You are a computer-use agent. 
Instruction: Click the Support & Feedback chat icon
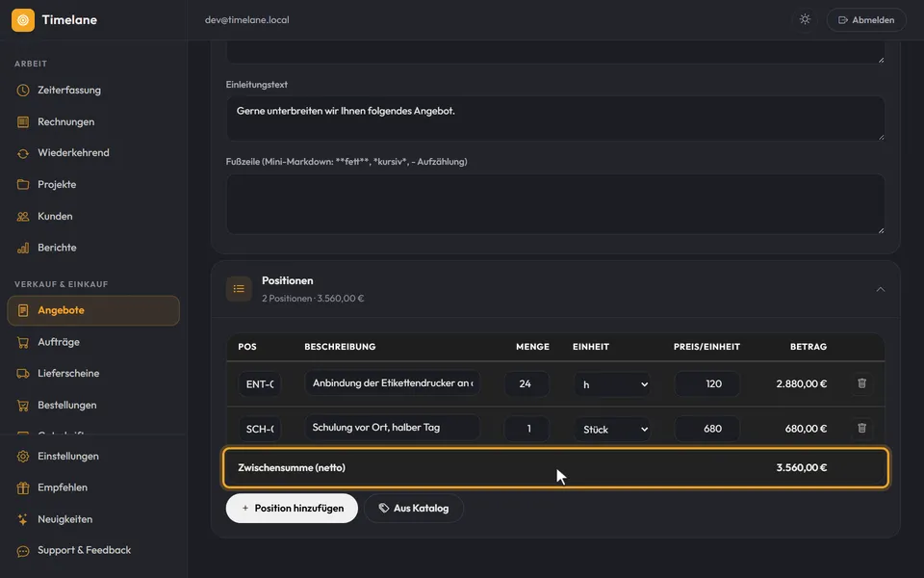(x=23, y=551)
